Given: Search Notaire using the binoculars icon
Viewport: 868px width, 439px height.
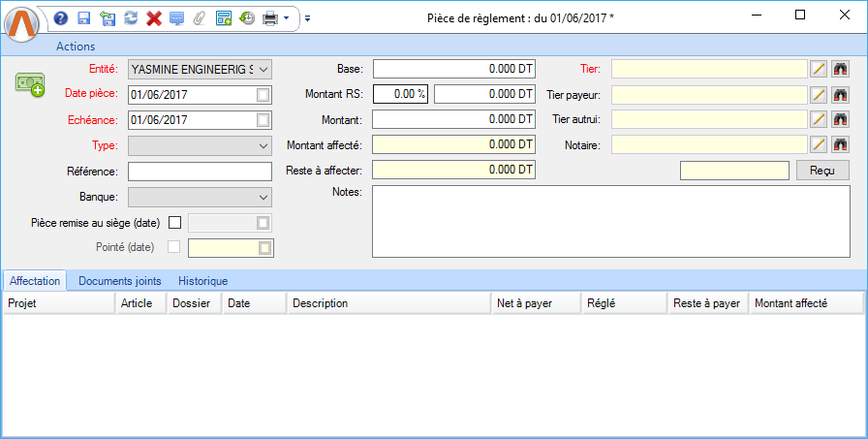Looking at the screenshot, I should point(840,144).
